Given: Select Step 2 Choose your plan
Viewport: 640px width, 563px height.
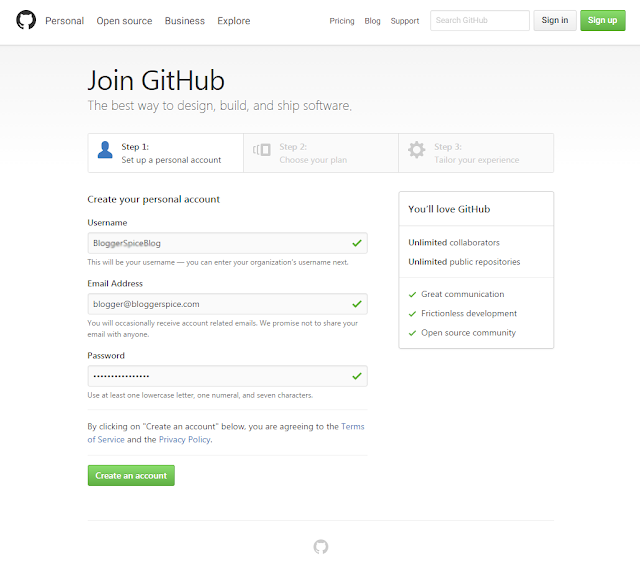Looking at the screenshot, I should (321, 153).
